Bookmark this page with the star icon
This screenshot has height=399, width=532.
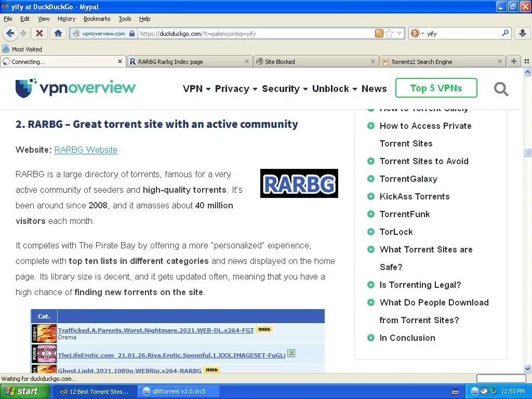coord(389,33)
